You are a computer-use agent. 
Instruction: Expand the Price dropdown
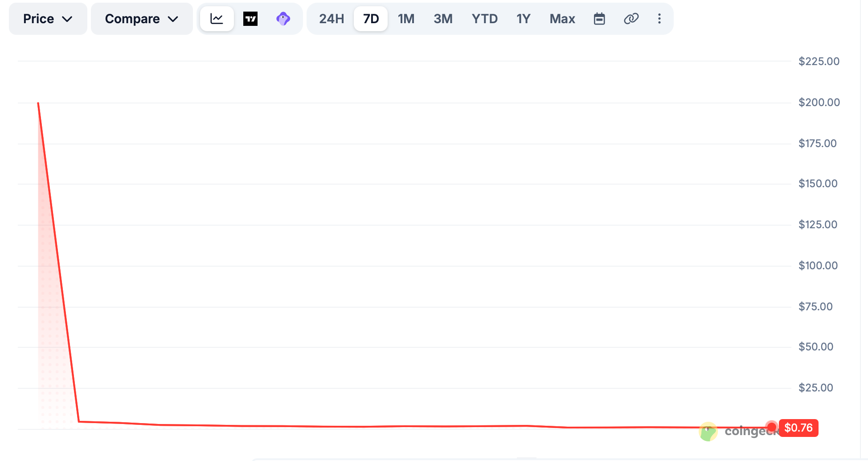(x=48, y=19)
